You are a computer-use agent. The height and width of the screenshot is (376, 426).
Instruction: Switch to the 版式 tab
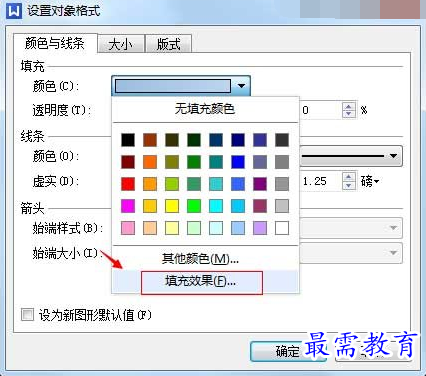(x=169, y=44)
